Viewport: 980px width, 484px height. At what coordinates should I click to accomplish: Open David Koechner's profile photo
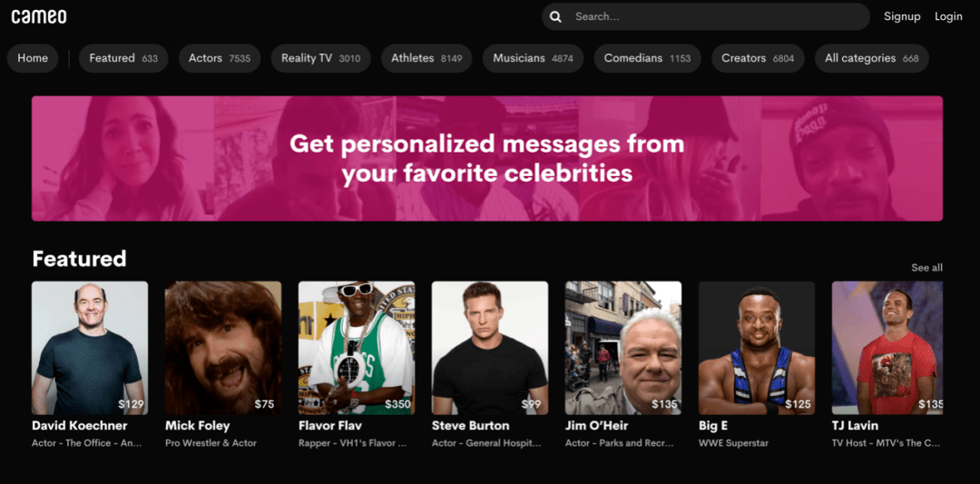[x=90, y=347]
